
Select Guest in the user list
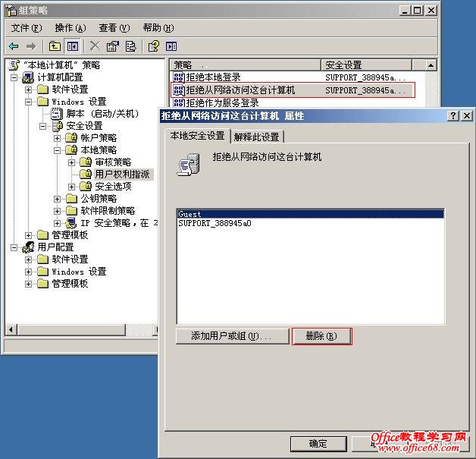[310, 214]
